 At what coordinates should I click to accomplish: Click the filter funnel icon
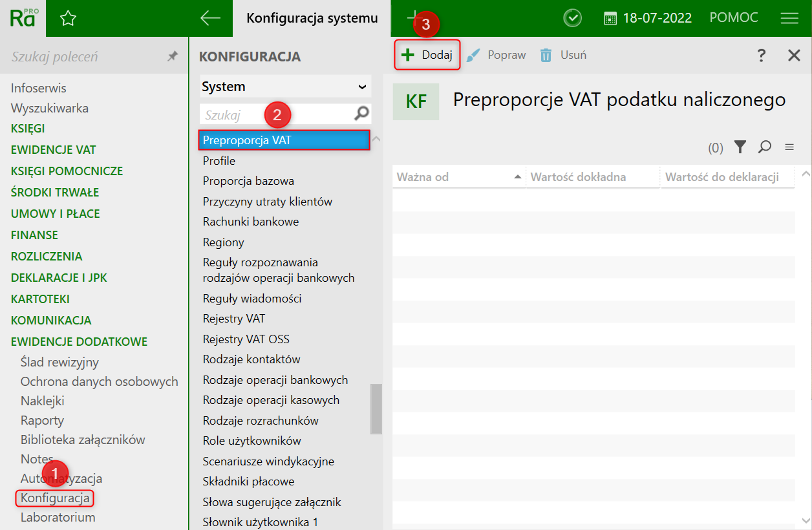pos(740,147)
